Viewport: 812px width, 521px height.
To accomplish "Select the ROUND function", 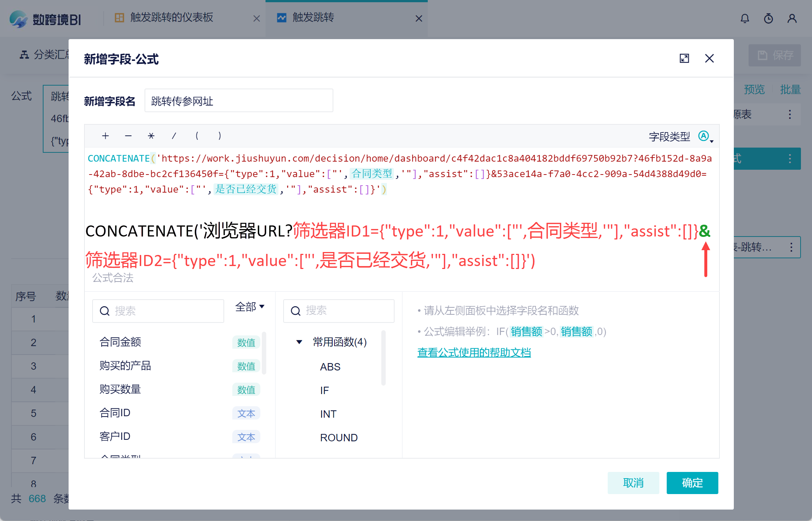I will tap(339, 438).
